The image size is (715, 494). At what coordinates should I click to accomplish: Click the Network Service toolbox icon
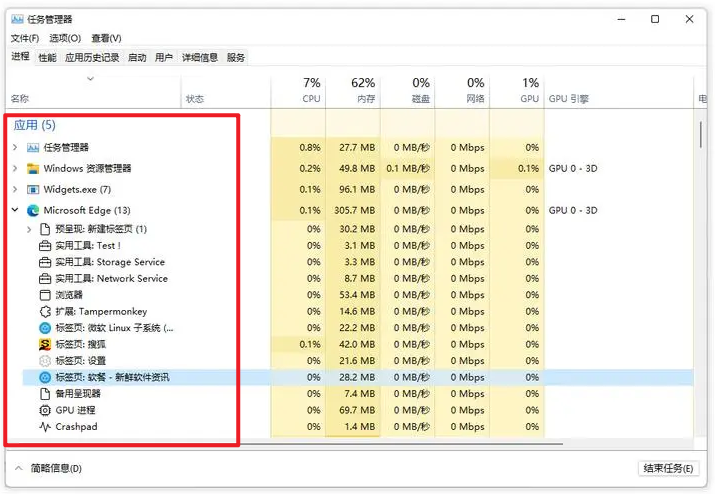(x=45, y=278)
